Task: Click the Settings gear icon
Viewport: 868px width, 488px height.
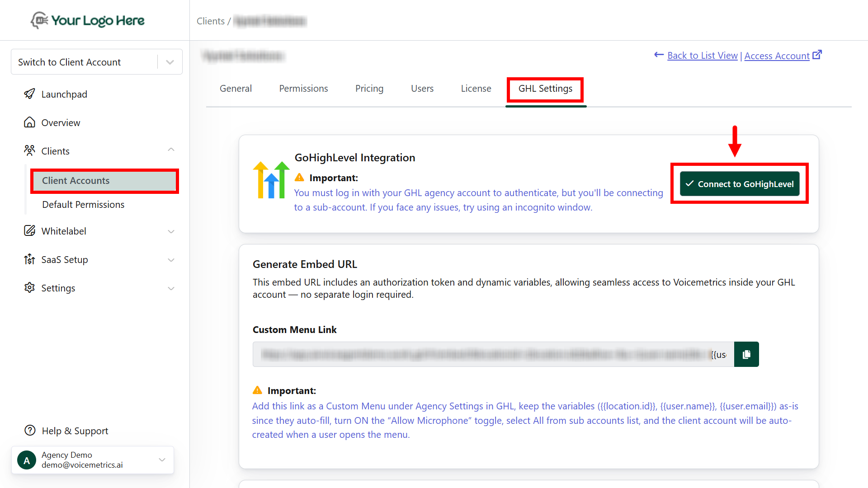Action: (29, 288)
